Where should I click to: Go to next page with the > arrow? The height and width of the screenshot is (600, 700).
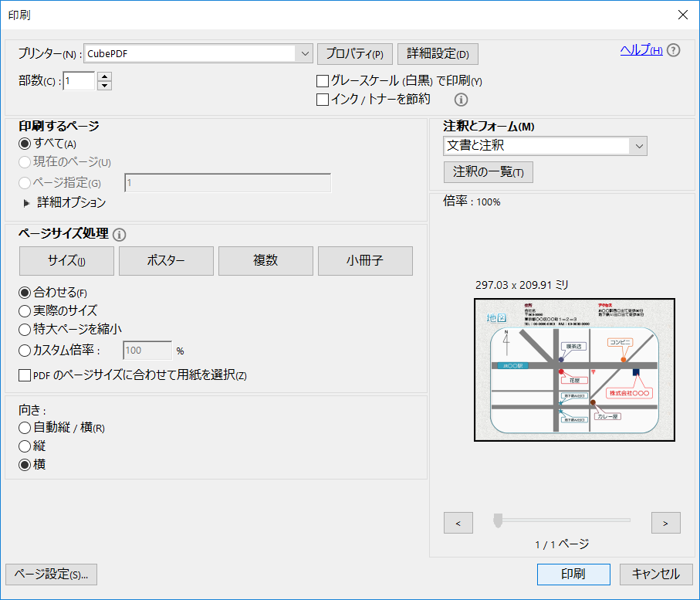(x=665, y=523)
